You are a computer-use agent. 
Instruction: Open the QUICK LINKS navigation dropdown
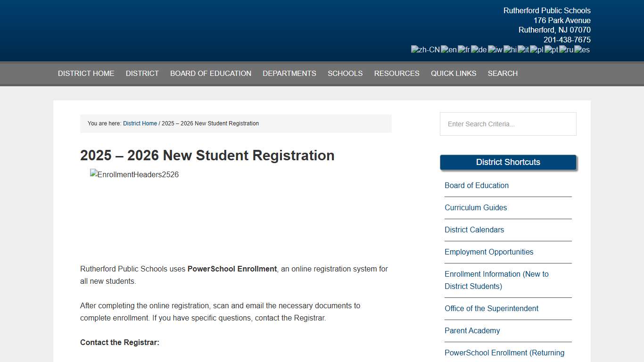(453, 73)
